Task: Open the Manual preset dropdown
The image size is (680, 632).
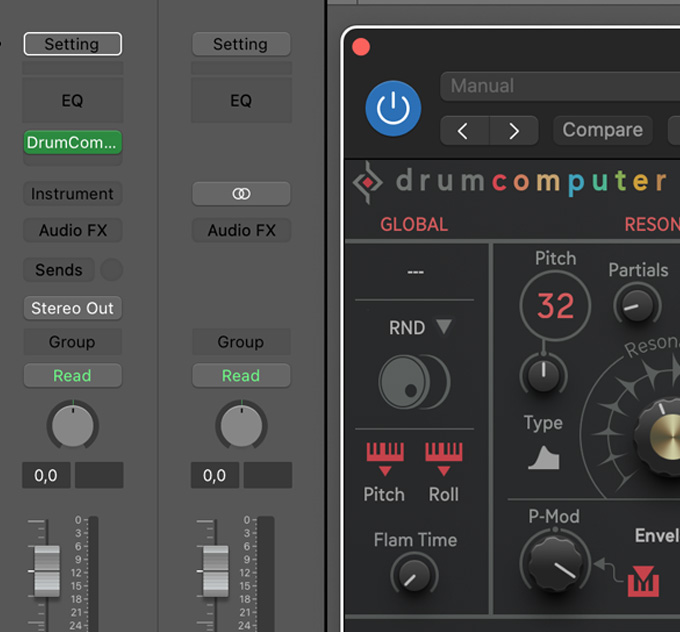Action: [x=560, y=86]
